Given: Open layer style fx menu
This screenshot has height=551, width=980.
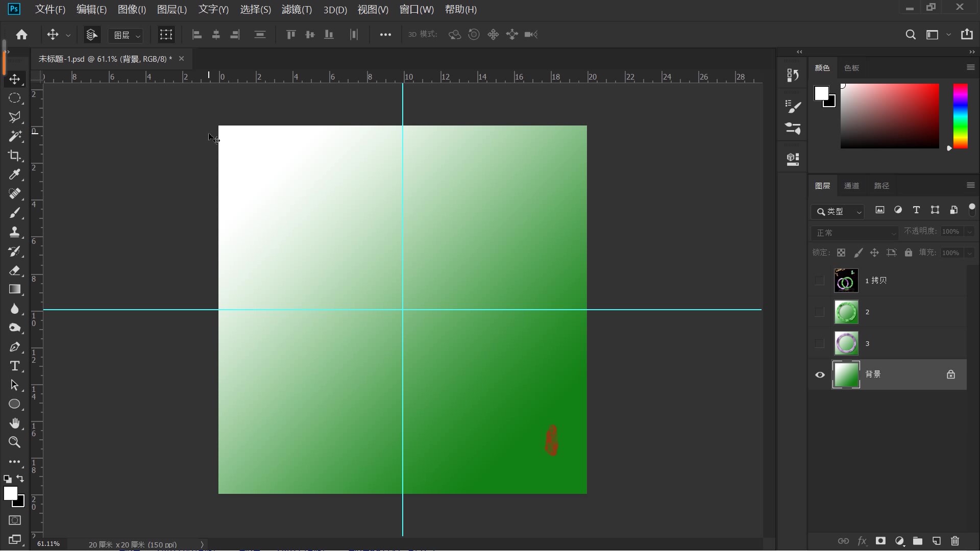Looking at the screenshot, I should tap(862, 541).
